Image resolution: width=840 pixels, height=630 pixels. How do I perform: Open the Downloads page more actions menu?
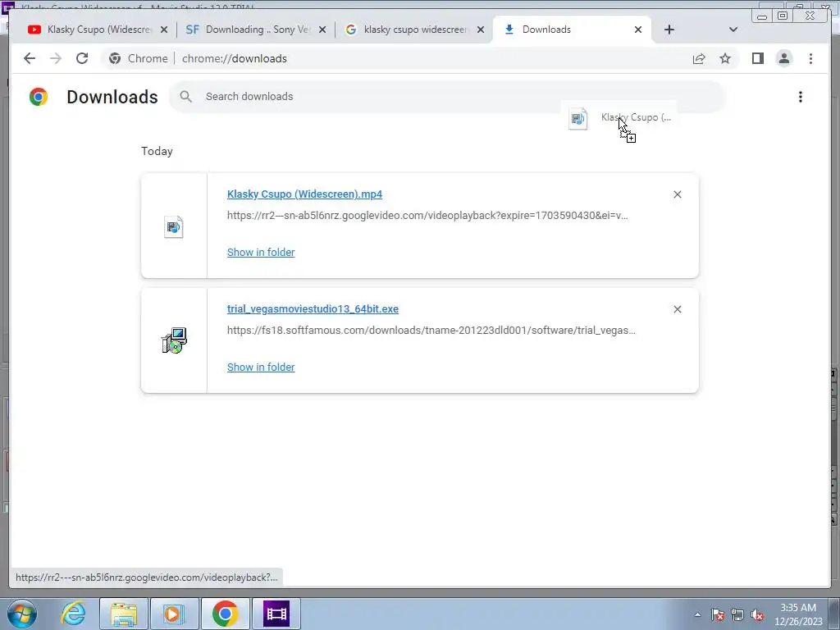[x=801, y=97]
